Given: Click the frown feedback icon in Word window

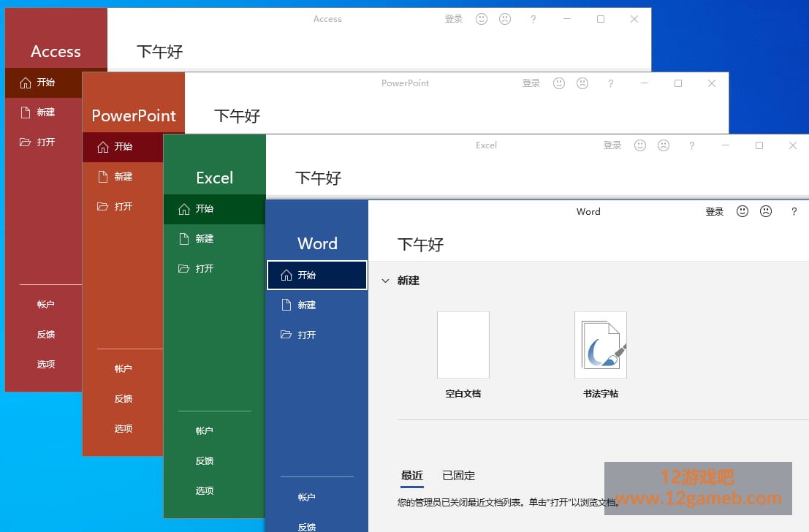Looking at the screenshot, I should 766,211.
